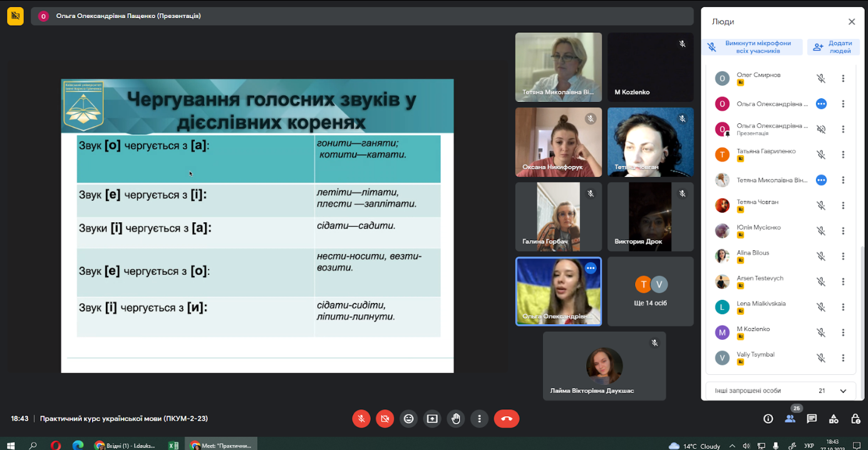Raise hand in the meeting

tap(456, 419)
